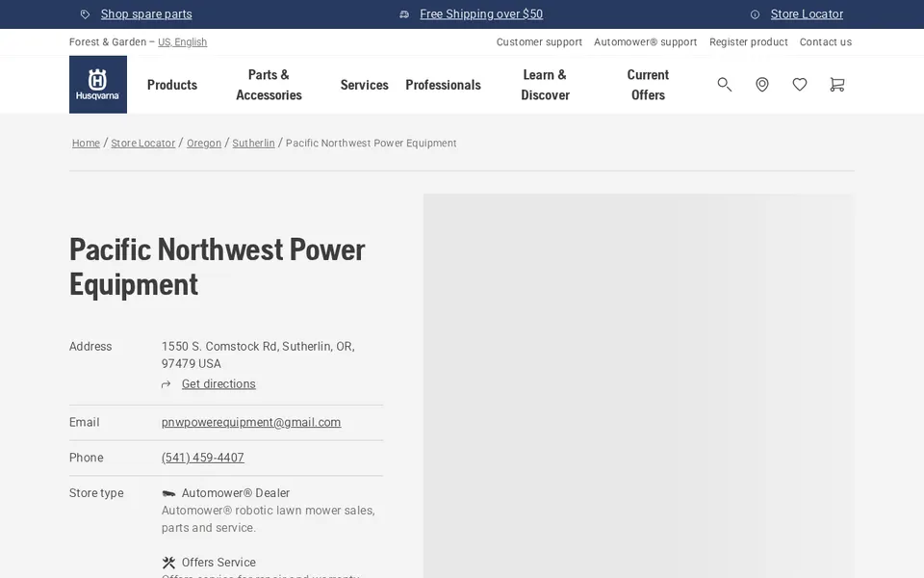Screen dimensions: 924x578
Task: Click the Automower® Dealer label
Action: 236,493
